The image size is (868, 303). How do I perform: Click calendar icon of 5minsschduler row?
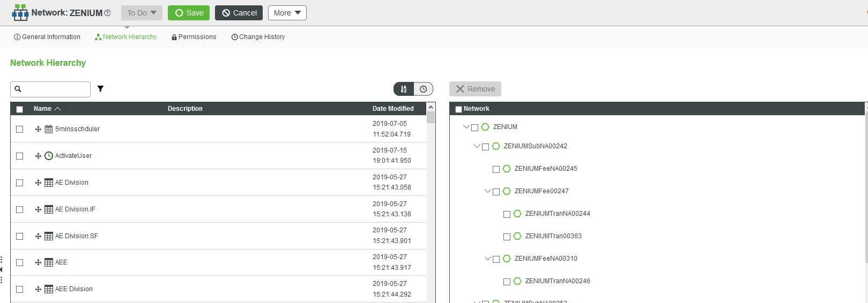coord(49,129)
